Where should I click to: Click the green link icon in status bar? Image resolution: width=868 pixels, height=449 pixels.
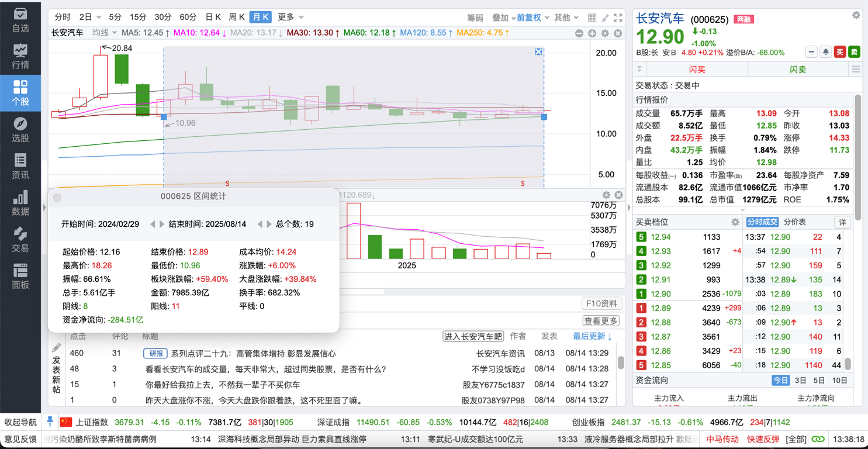click(x=818, y=439)
